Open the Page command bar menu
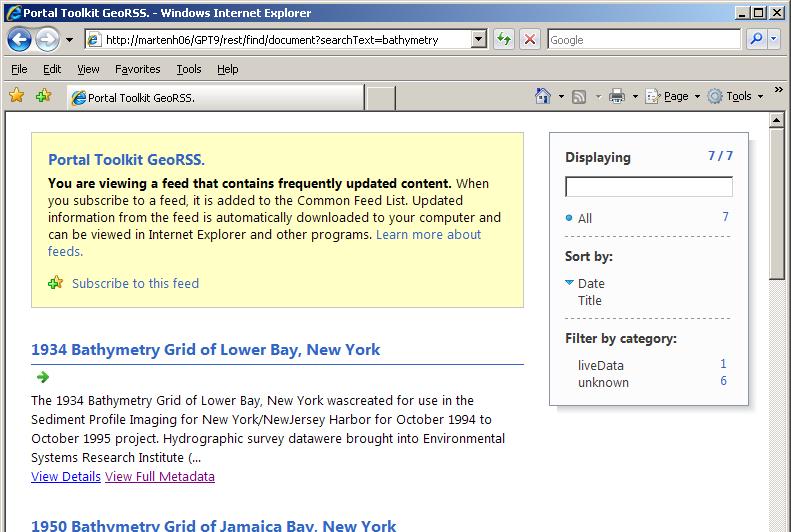The width and height of the screenshot is (791, 532). click(x=673, y=96)
